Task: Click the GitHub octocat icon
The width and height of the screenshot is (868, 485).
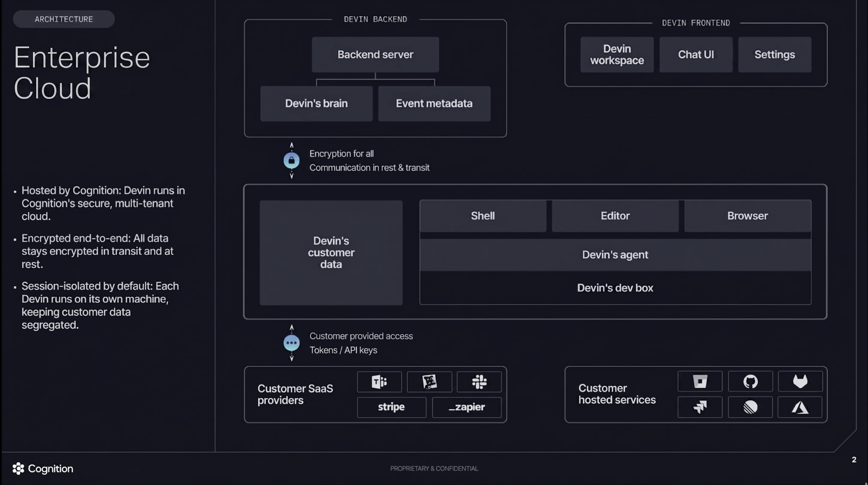Action: 750,381
